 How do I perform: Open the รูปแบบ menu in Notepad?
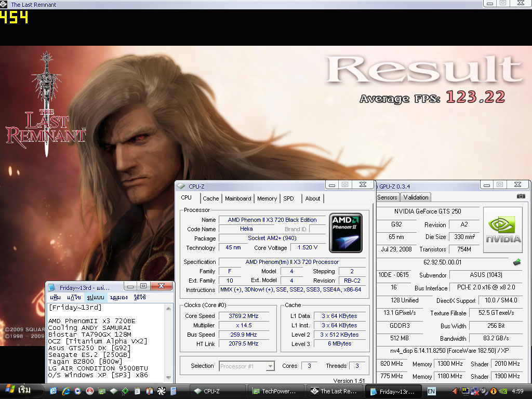[x=96, y=298]
